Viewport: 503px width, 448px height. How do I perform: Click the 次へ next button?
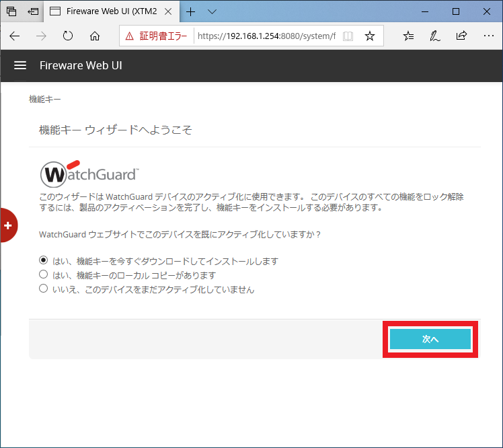[x=430, y=339]
